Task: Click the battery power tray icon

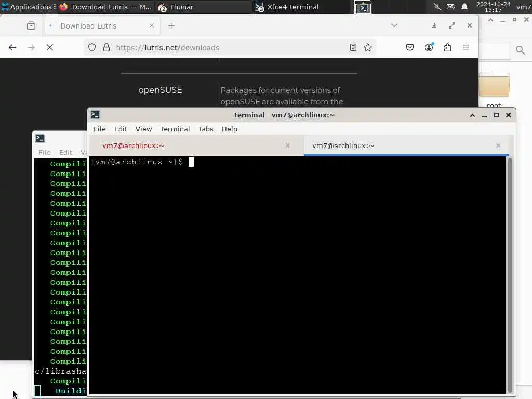Action: (x=450, y=7)
